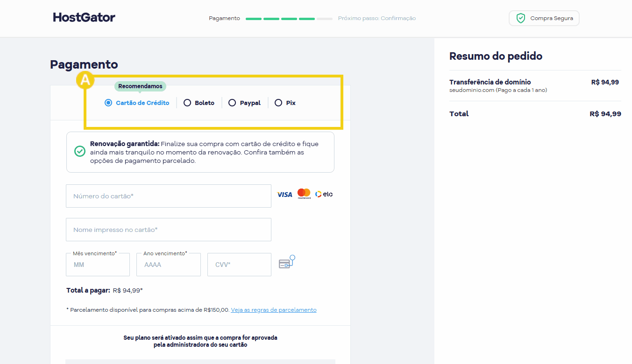Focus the Número do cartão field
This screenshot has height=364, width=632.
pyautogui.click(x=169, y=196)
